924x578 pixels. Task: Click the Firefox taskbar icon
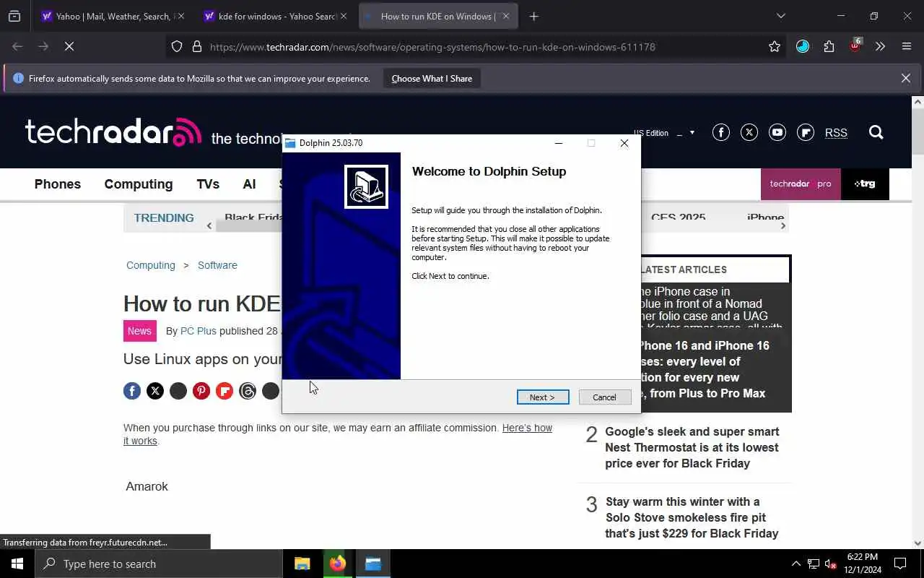coord(338,564)
